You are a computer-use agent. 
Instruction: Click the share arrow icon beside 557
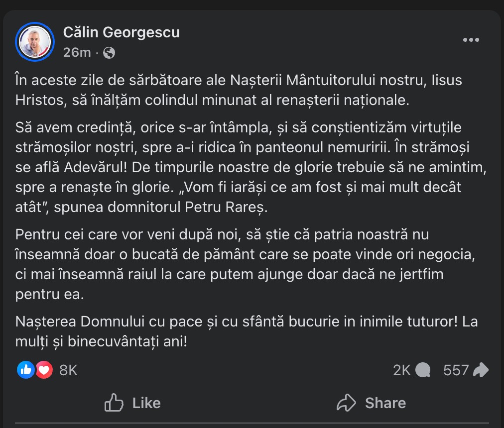point(481,370)
